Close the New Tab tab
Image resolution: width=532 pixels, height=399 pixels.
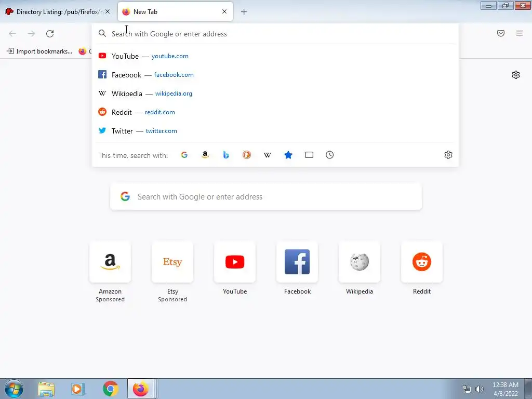[x=224, y=11]
